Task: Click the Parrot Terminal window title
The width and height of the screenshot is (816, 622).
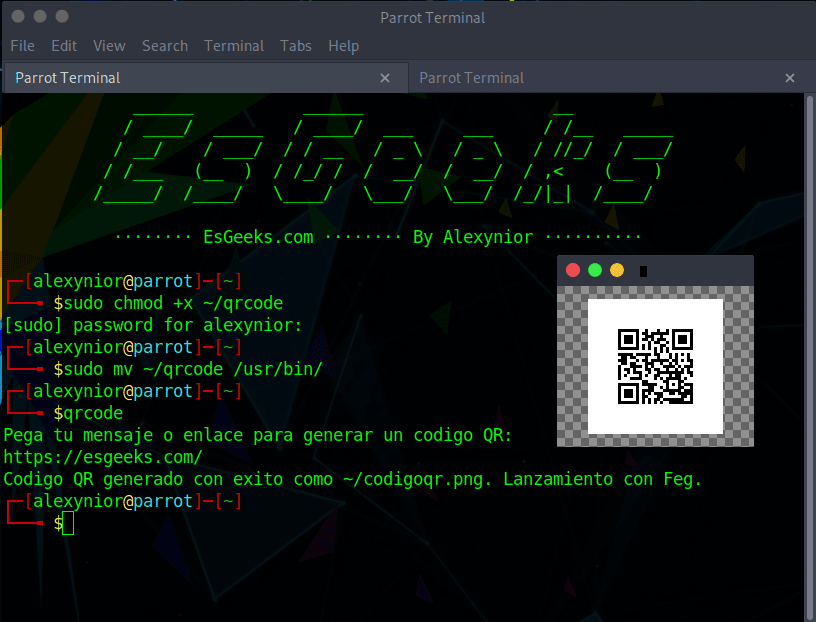Action: (x=432, y=17)
